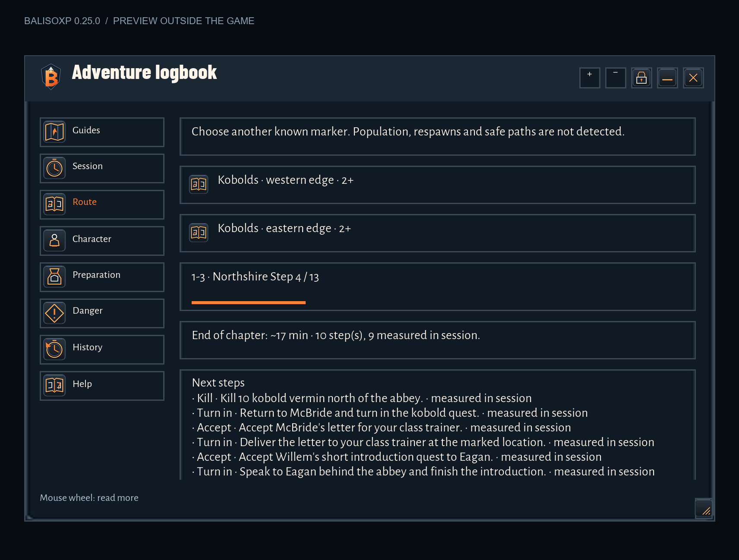Click "Speak to Eagan behind the abbey" line
This screenshot has height=560, width=739.
coord(423,472)
